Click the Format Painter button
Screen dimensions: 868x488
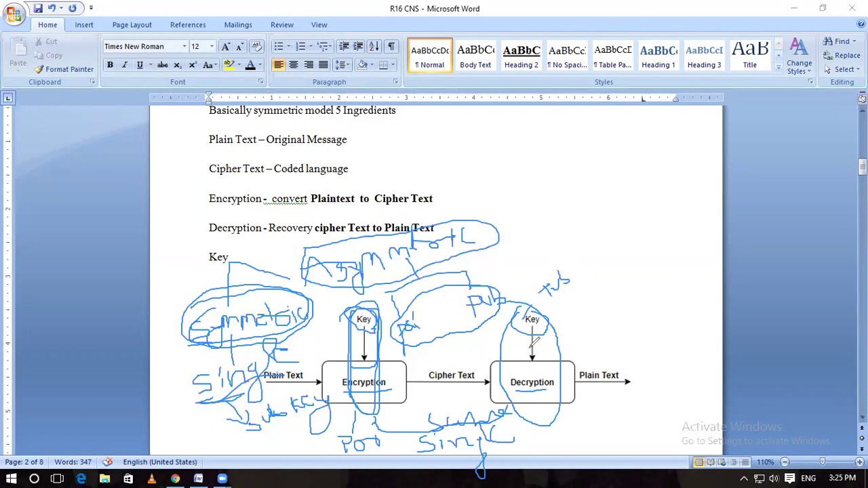pos(64,69)
